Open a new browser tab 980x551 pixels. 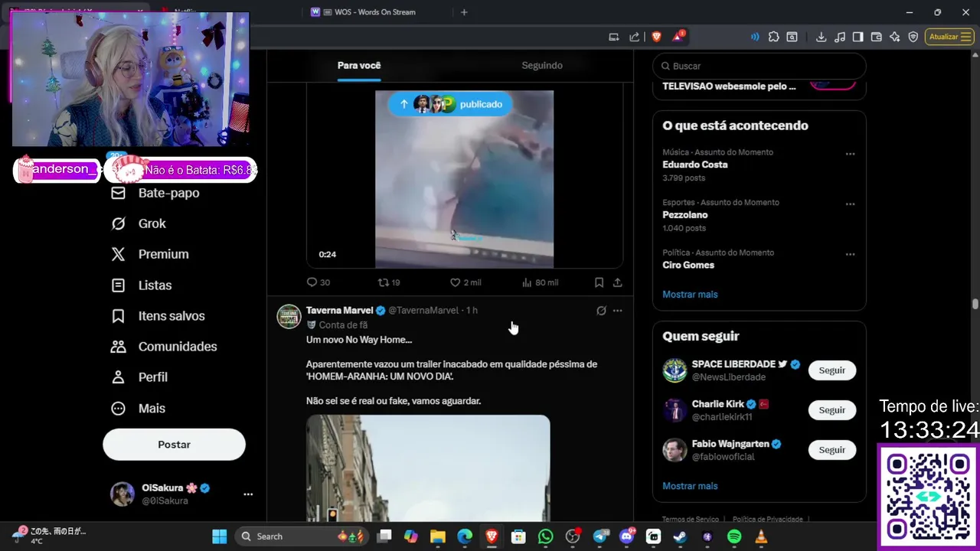point(464,12)
